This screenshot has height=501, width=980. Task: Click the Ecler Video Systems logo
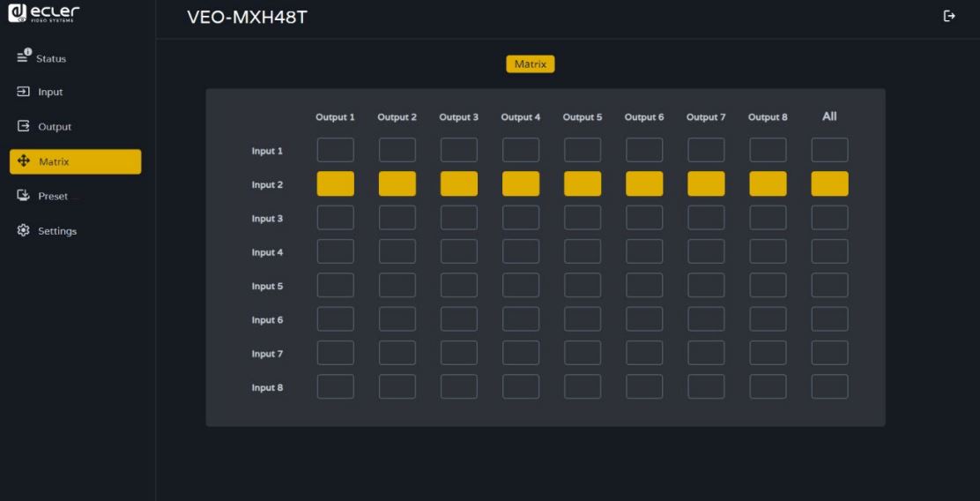point(44,12)
